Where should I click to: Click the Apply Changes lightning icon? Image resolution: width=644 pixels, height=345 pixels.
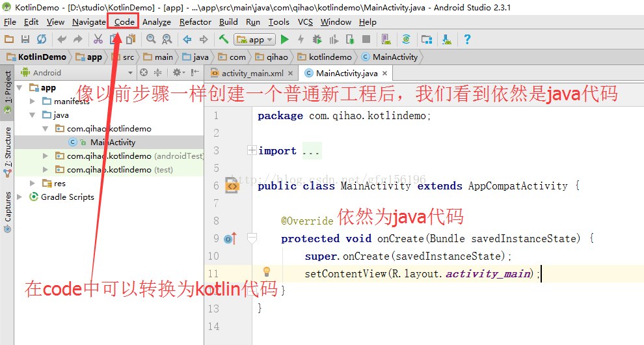(301, 40)
